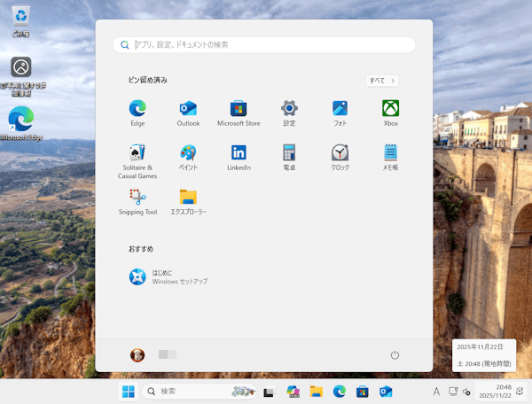Open 設定 (Settings) gear app

point(289,113)
